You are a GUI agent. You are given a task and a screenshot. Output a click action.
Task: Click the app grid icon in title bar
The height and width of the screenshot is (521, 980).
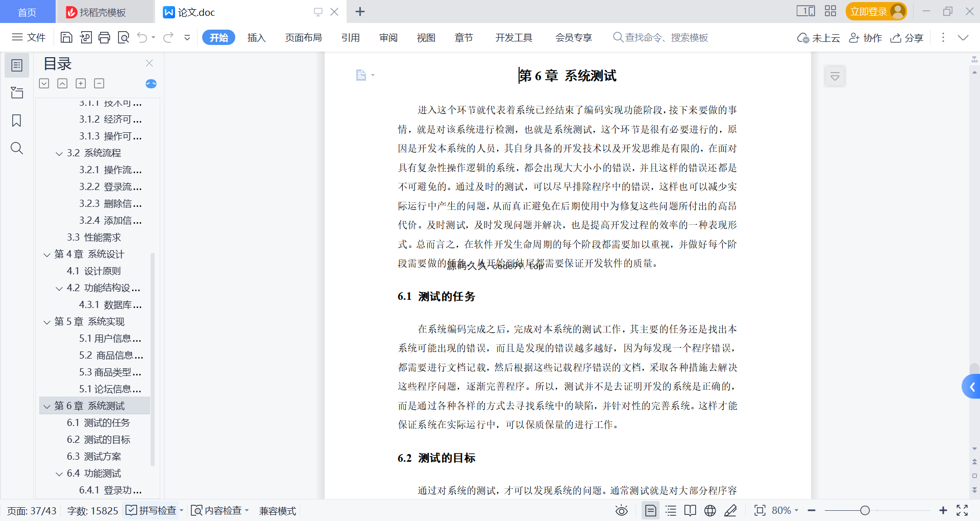pos(830,11)
